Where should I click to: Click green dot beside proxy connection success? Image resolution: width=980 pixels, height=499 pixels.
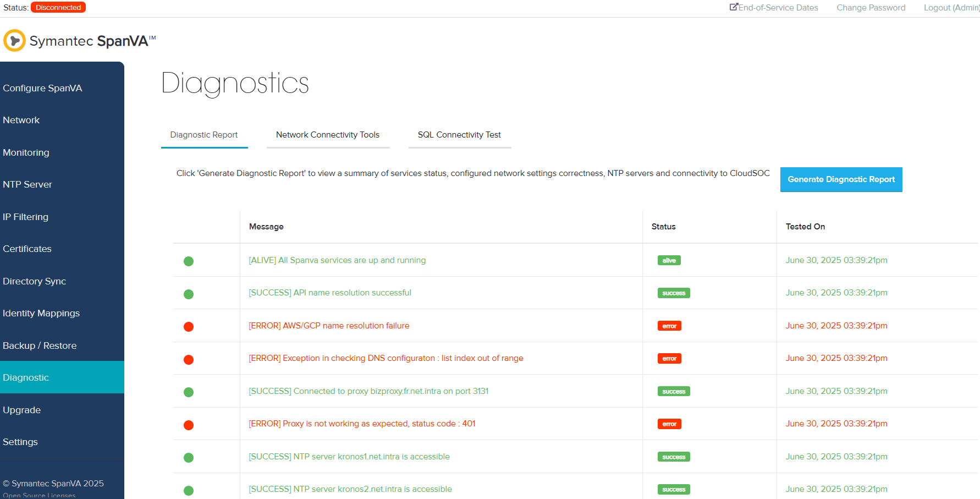[x=189, y=392]
